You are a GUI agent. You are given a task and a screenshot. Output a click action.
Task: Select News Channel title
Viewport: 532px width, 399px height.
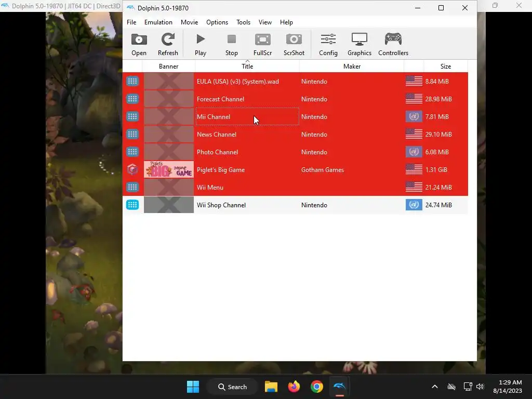tap(217, 135)
